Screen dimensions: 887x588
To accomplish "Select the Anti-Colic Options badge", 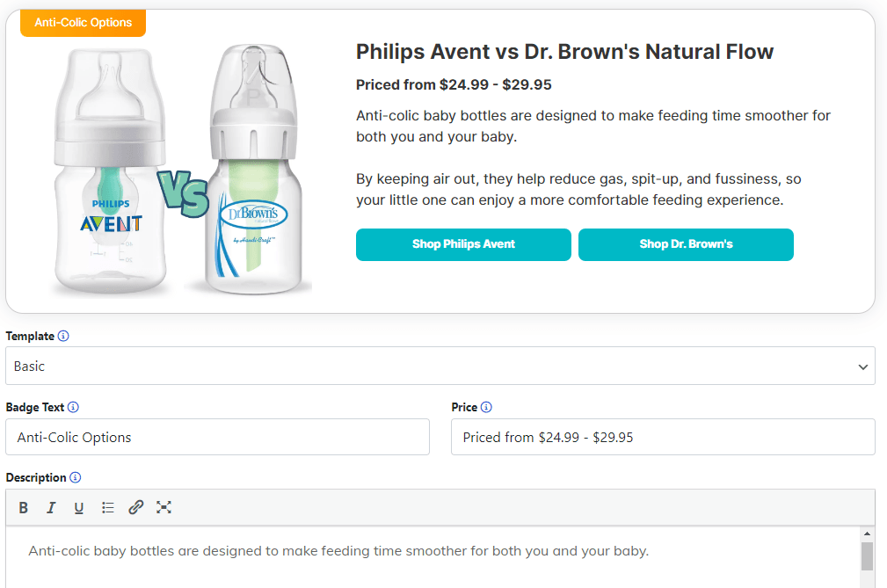I will (x=83, y=24).
